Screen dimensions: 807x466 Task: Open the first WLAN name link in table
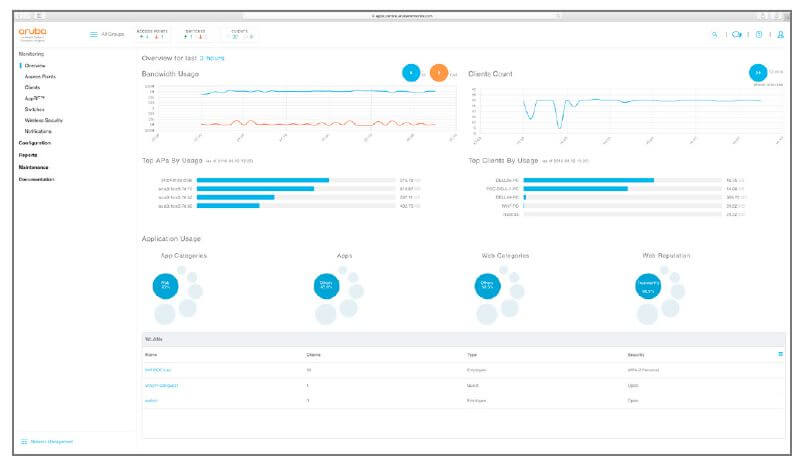point(157,370)
